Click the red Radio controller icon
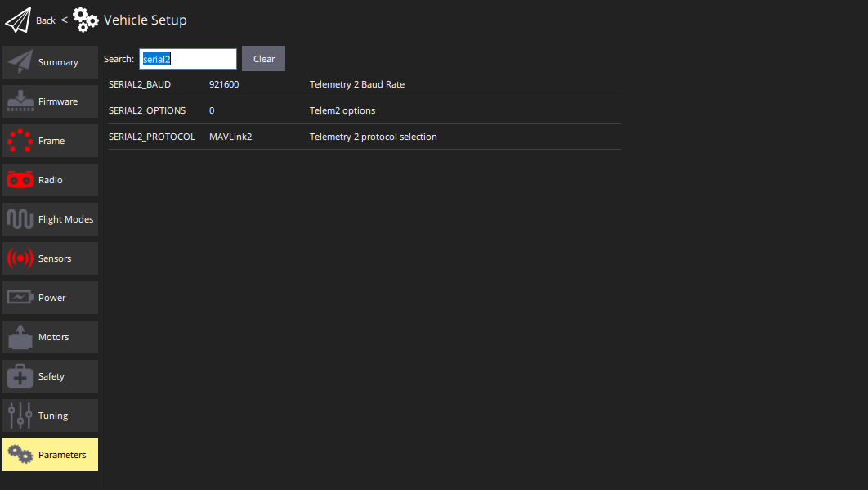Viewport: 868px width, 490px height. (x=20, y=180)
